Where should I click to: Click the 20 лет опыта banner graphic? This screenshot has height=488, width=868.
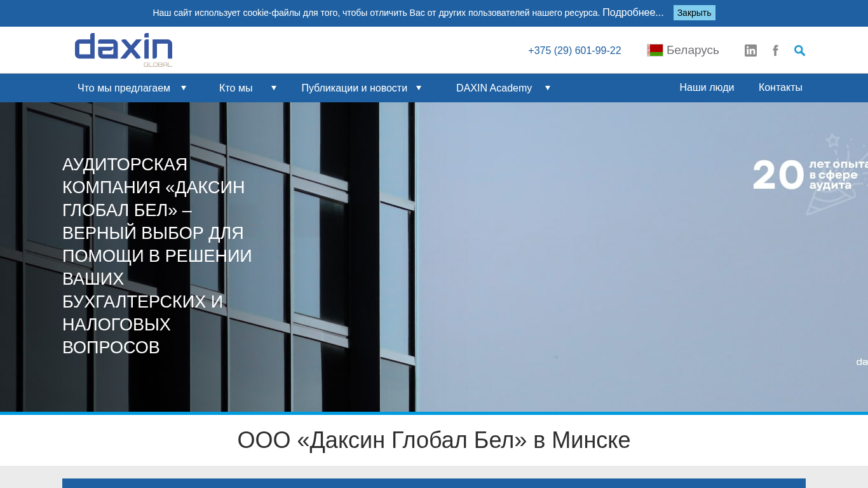click(x=810, y=175)
